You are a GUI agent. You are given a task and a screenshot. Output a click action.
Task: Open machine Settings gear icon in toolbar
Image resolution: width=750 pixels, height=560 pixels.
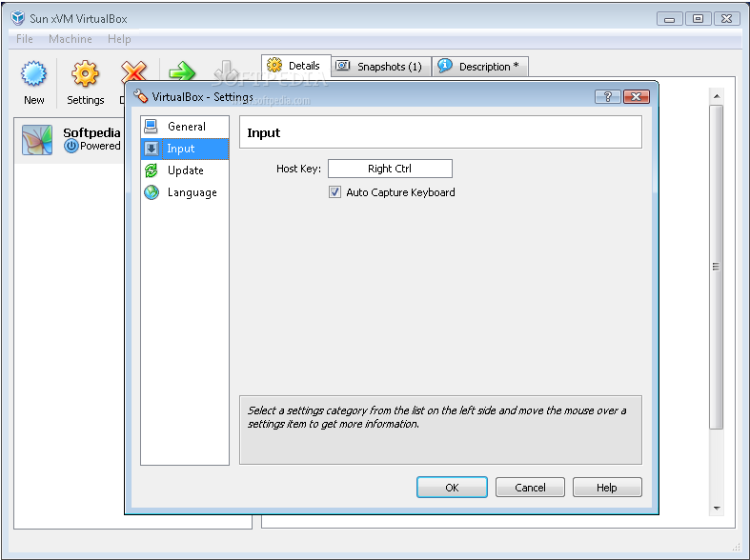85,74
